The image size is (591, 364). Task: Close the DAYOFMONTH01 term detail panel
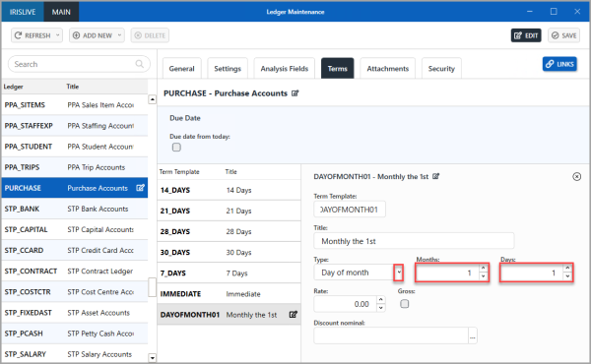coord(576,176)
